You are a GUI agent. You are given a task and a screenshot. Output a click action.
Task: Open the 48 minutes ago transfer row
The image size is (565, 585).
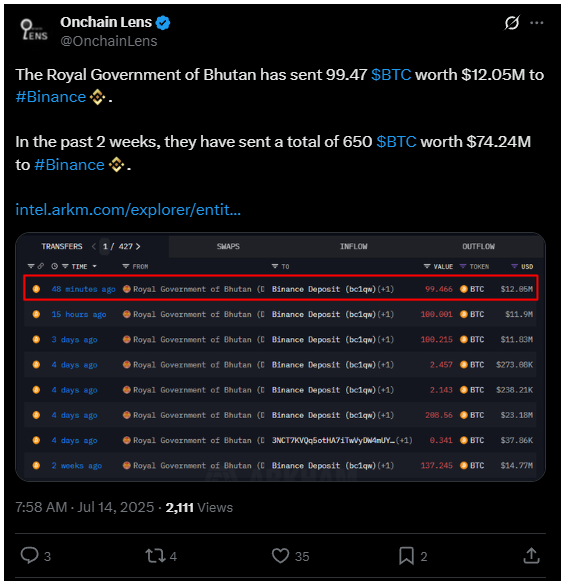[280, 289]
